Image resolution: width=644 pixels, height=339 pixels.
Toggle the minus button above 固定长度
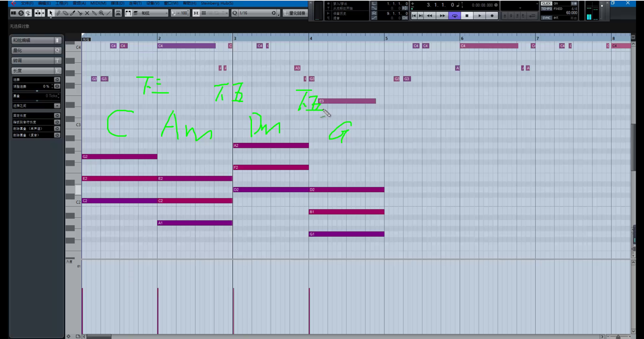tap(57, 106)
